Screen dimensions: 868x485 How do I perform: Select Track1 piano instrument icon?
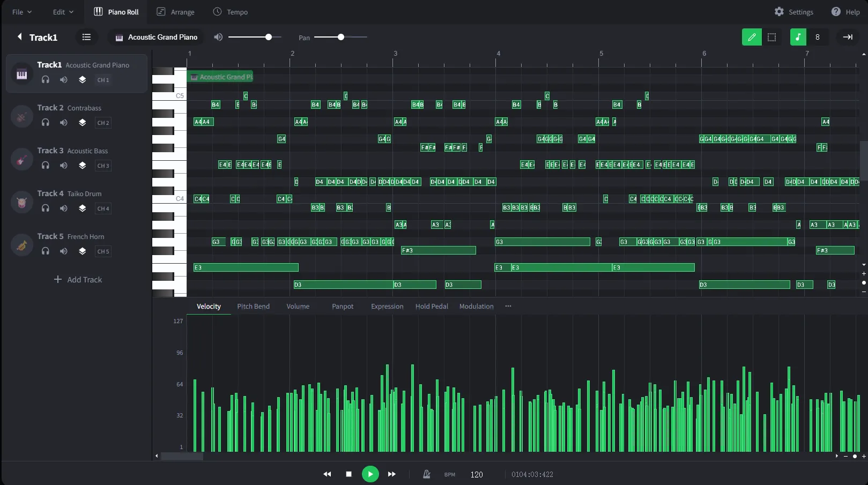(22, 74)
